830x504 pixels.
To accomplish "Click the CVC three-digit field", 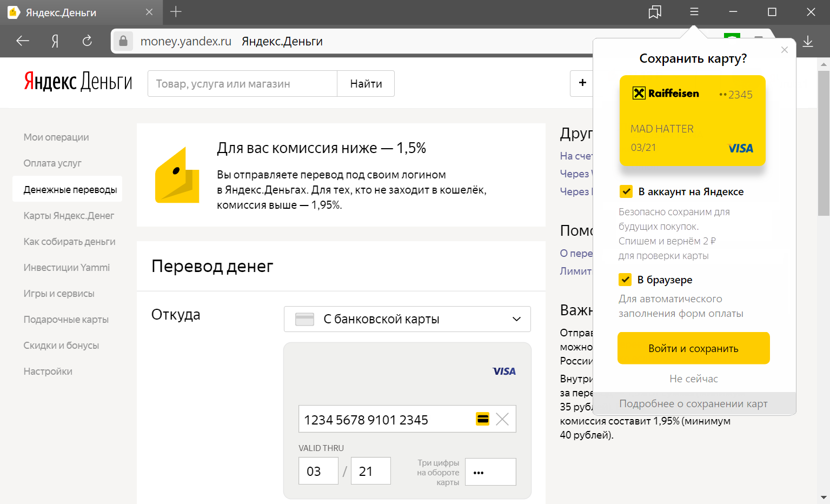I will pyautogui.click(x=490, y=472).
